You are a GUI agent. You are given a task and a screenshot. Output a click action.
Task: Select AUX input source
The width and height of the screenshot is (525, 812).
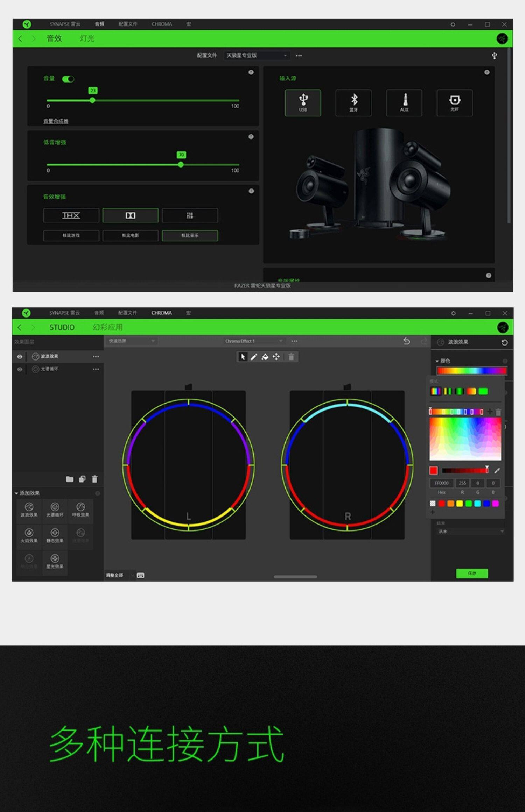coord(404,103)
